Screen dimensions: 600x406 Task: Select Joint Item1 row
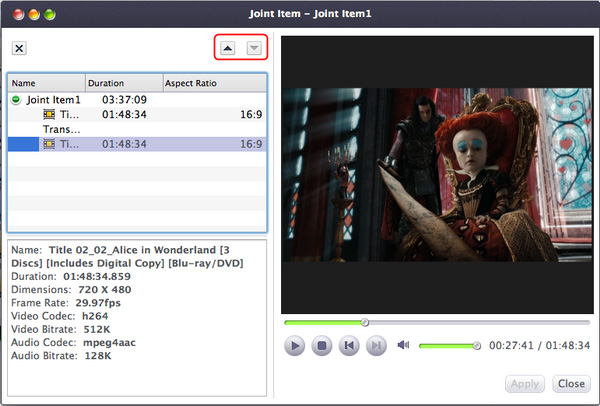coord(137,100)
